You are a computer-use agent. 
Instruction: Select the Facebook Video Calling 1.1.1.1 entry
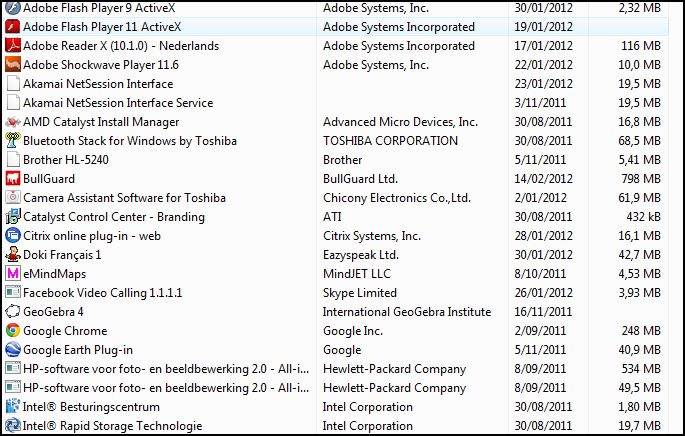click(x=101, y=293)
